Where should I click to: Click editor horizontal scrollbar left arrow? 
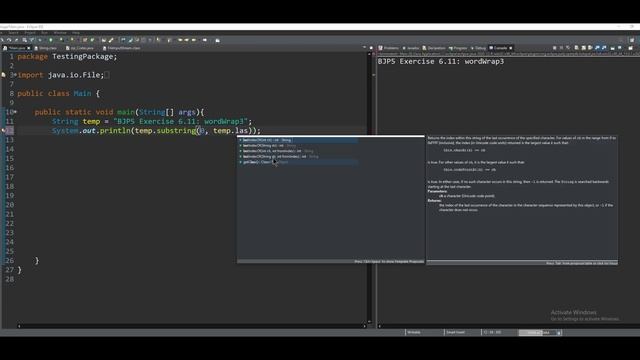[x=19, y=326]
